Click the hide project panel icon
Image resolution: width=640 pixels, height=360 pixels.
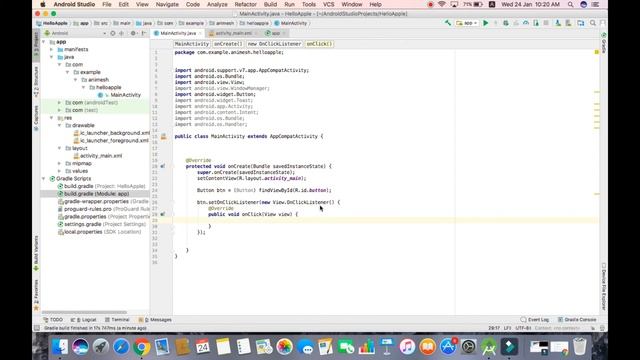point(144,33)
